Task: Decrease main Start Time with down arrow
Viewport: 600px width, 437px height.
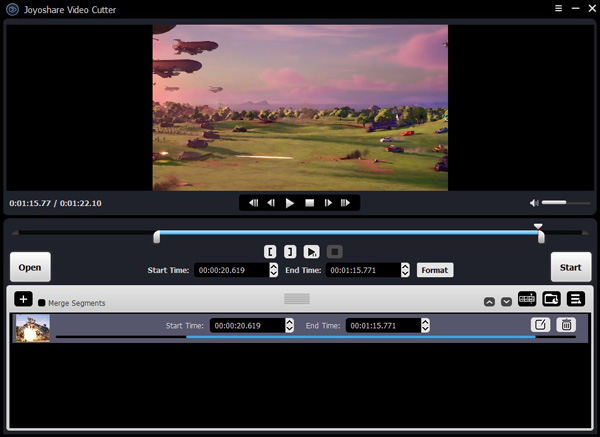Action: [273, 274]
